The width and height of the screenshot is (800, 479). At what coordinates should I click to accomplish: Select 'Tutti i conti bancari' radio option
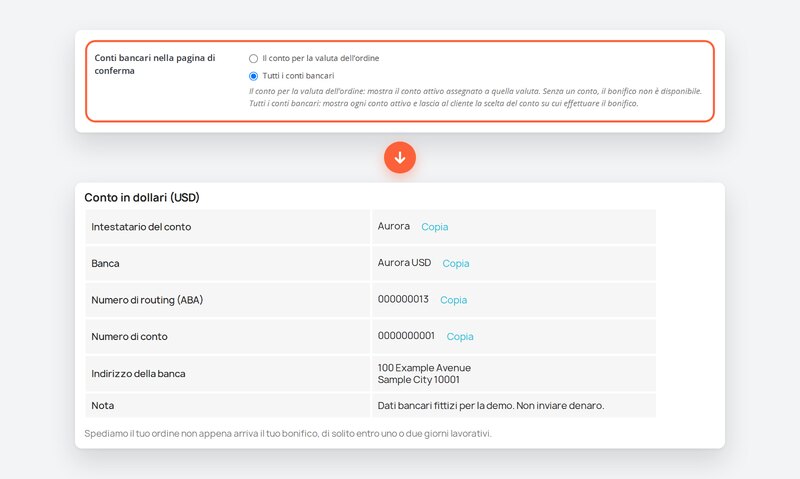click(x=253, y=76)
